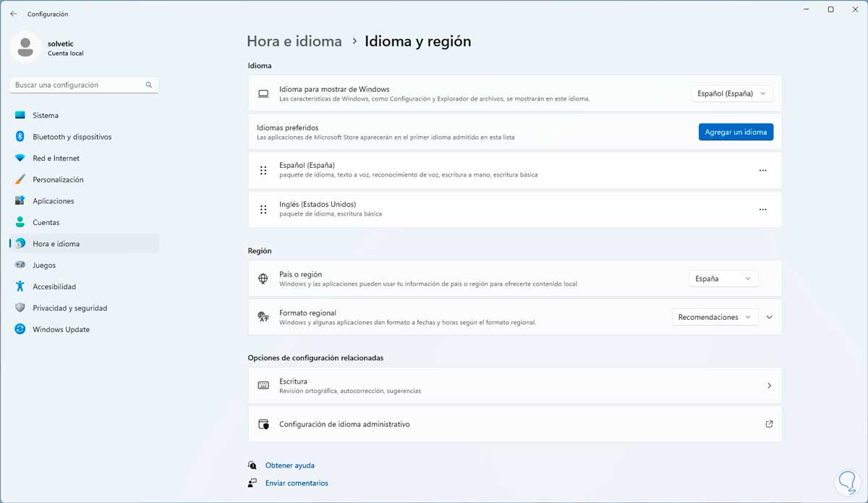The height and width of the screenshot is (503, 868).
Task: Open the Enviar comentarios link
Action: pos(297,483)
